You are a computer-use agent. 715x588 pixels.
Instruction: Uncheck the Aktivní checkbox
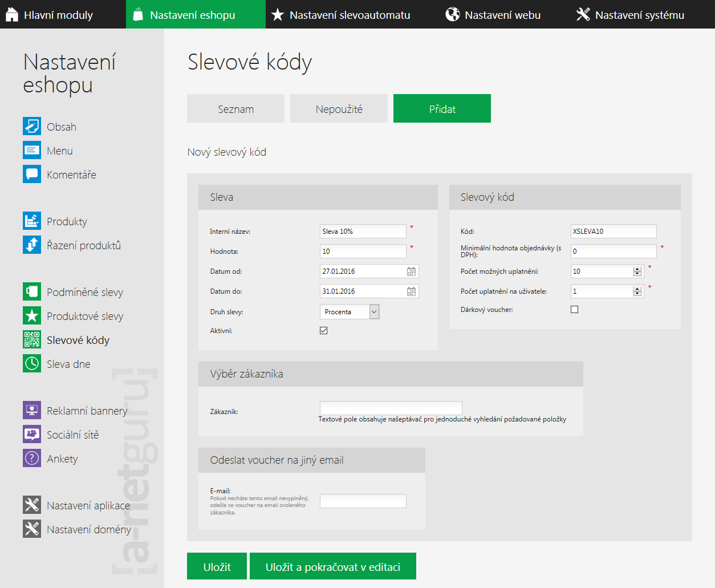[324, 331]
